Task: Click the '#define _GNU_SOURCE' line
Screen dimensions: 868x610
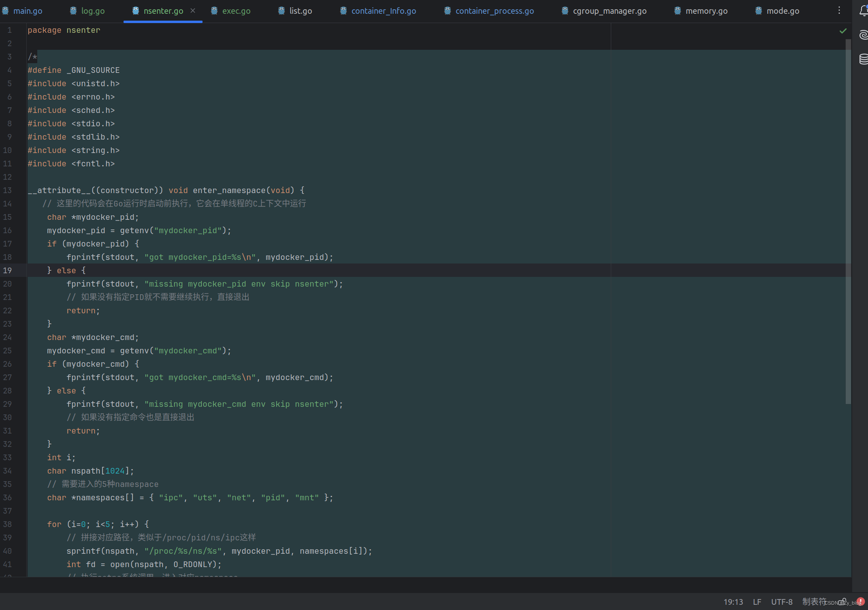Action: coord(73,70)
